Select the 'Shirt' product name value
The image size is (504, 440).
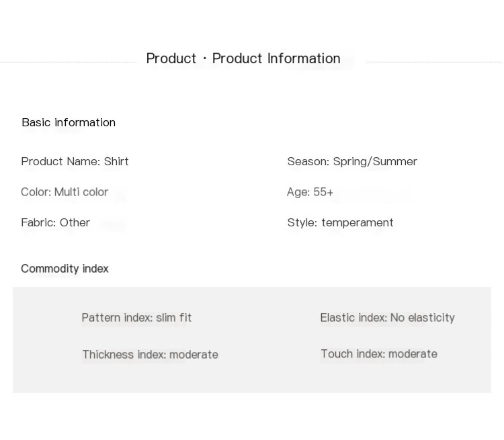click(116, 161)
